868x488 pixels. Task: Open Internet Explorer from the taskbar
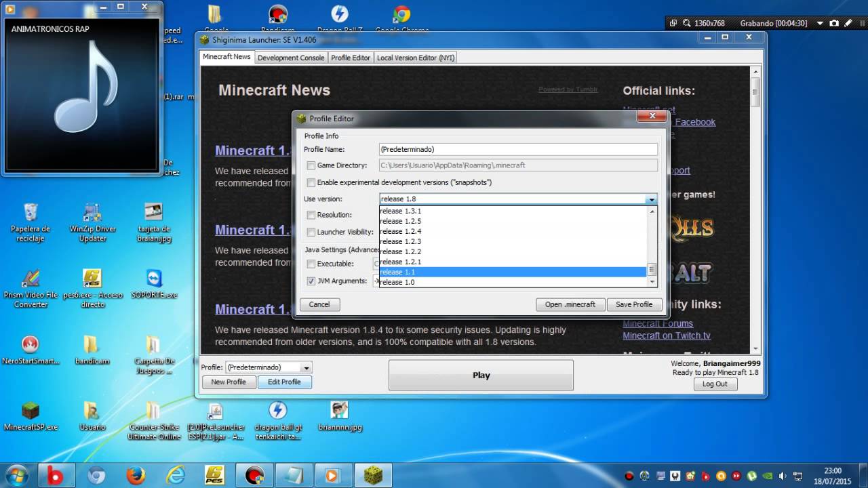176,475
